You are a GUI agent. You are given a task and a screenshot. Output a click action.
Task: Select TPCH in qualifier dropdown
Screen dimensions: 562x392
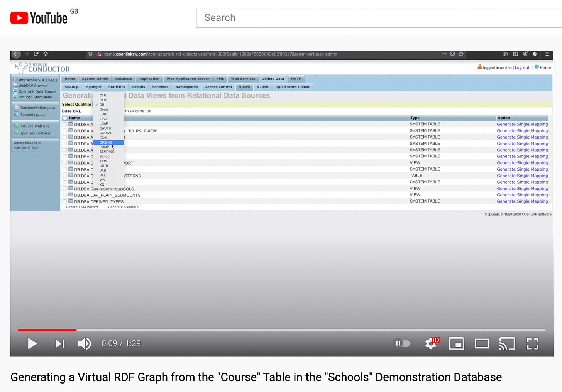tap(108, 161)
